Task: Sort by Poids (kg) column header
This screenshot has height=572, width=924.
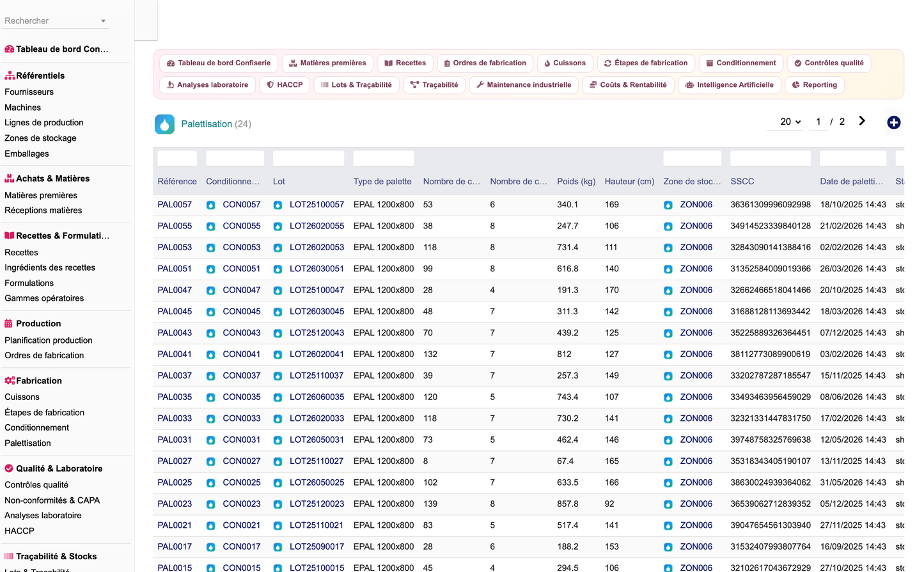Action: tap(576, 182)
